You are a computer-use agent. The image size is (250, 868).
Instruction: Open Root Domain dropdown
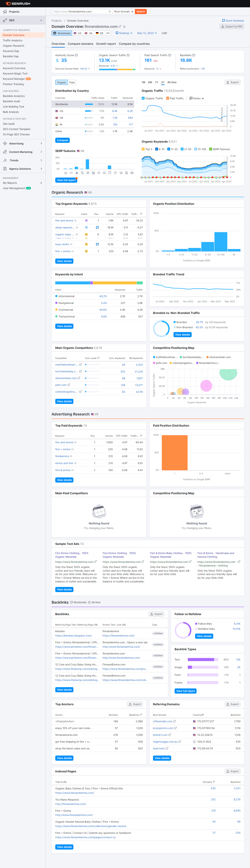click(124, 12)
